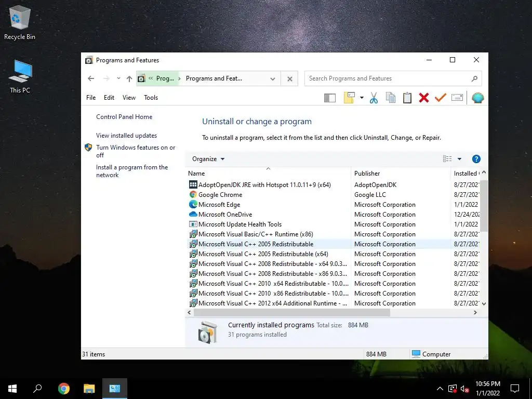Viewport: 532px width, 399px height.
Task: Select Visual C++ 2012 x64 Additional Runtime
Action: (x=273, y=303)
